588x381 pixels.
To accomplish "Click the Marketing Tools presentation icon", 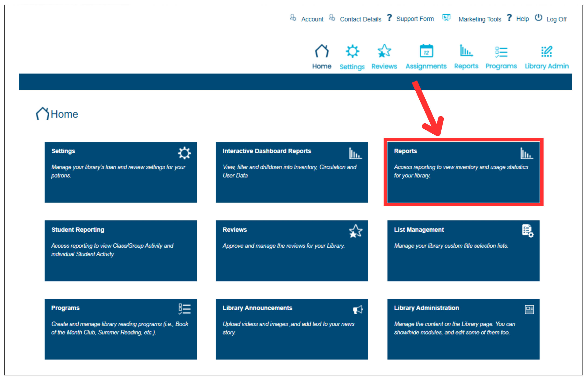I will click(446, 18).
